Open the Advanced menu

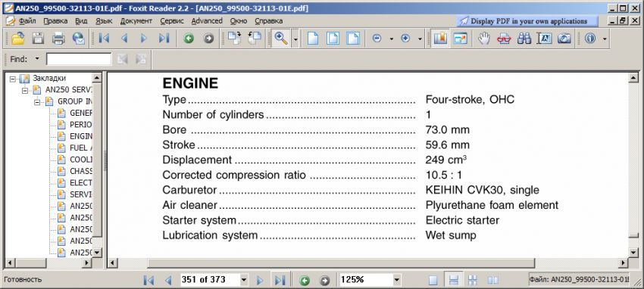pos(207,20)
